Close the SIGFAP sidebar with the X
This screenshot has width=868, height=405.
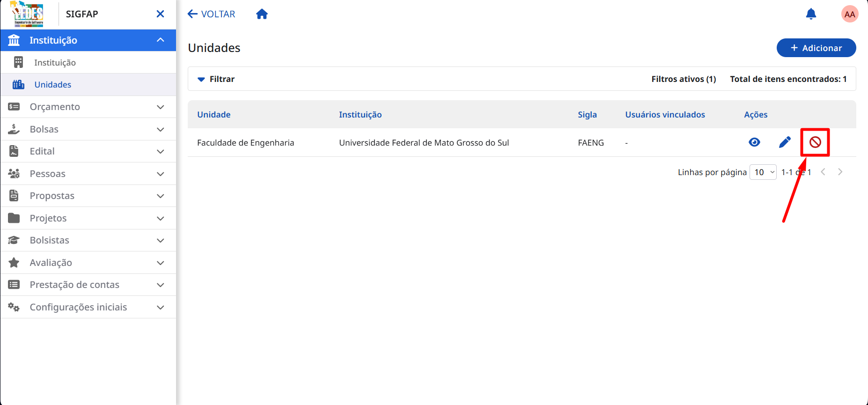pyautogui.click(x=160, y=14)
